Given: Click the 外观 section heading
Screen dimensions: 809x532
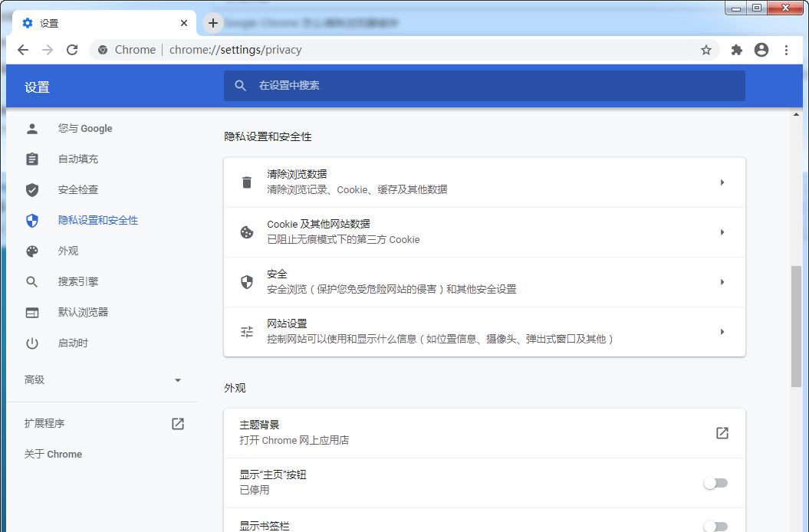Looking at the screenshot, I should pyautogui.click(x=235, y=388).
